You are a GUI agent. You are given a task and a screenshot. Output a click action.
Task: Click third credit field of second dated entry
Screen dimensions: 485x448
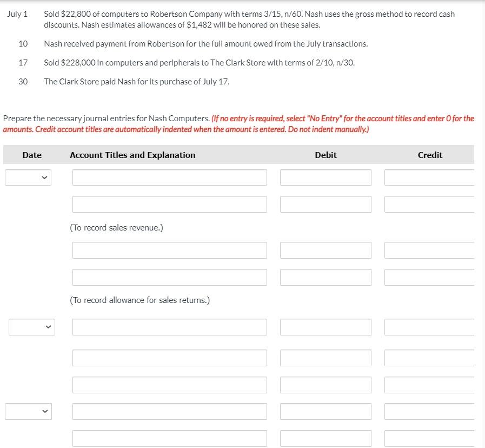[429, 385]
